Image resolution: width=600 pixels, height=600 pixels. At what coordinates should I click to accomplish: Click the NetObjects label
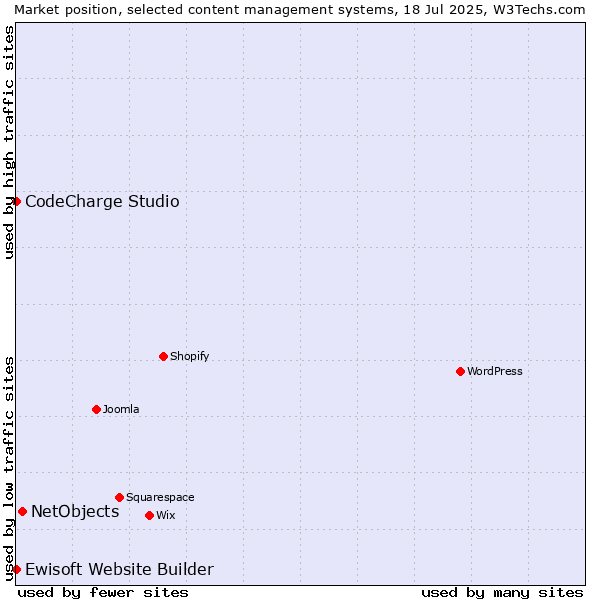click(x=75, y=512)
